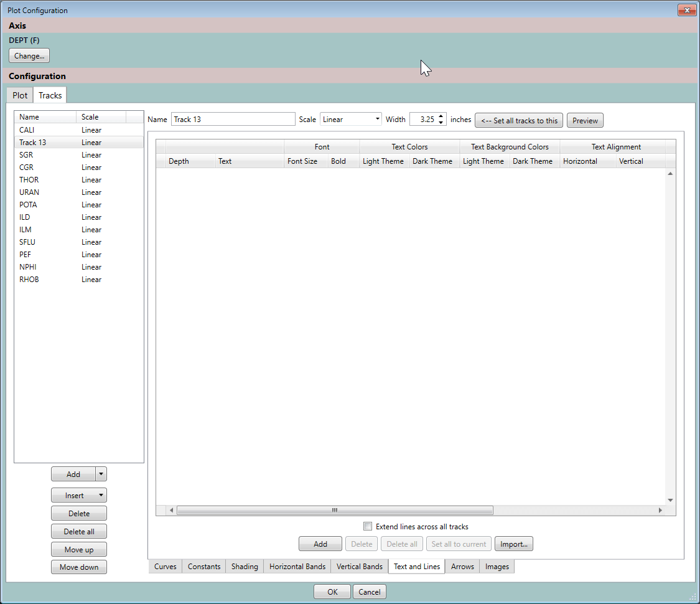Expand the Add button's dropdown arrow
700x604 pixels.
(101, 474)
